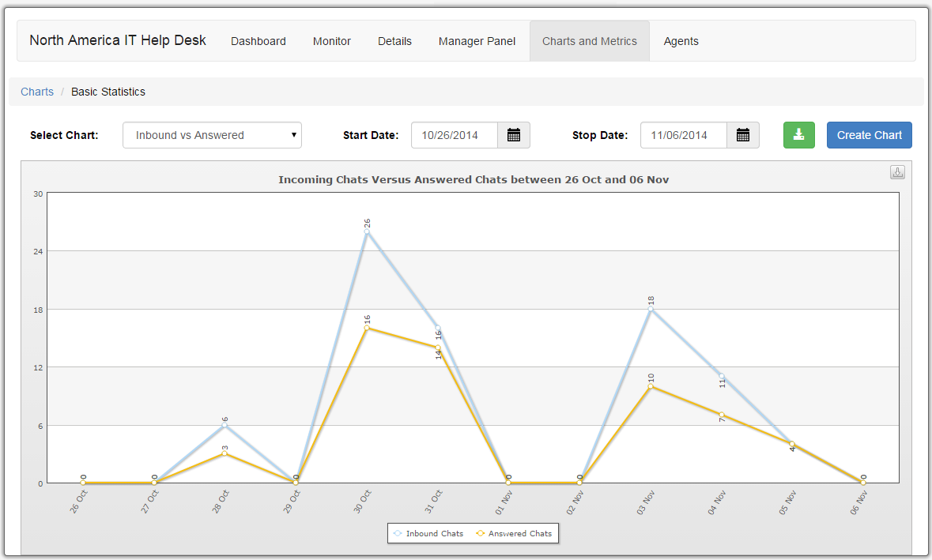Image resolution: width=932 pixels, height=560 pixels.
Task: Click the 04 Nov answered point labeled 7
Action: [722, 415]
